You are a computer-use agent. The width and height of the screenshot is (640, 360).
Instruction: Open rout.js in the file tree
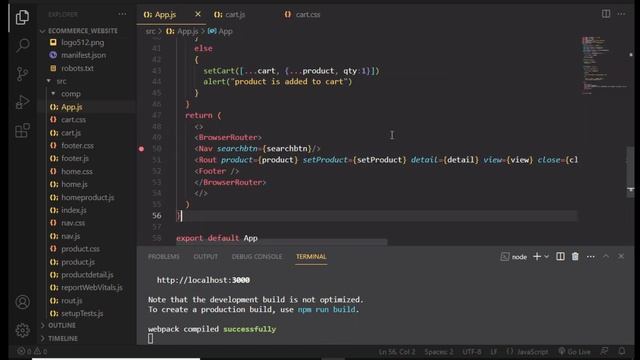point(71,301)
